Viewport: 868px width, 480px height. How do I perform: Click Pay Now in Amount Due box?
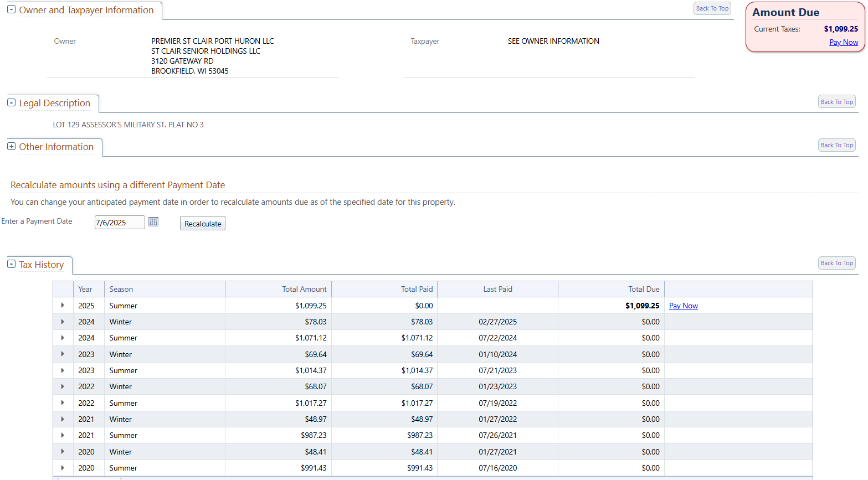click(844, 42)
